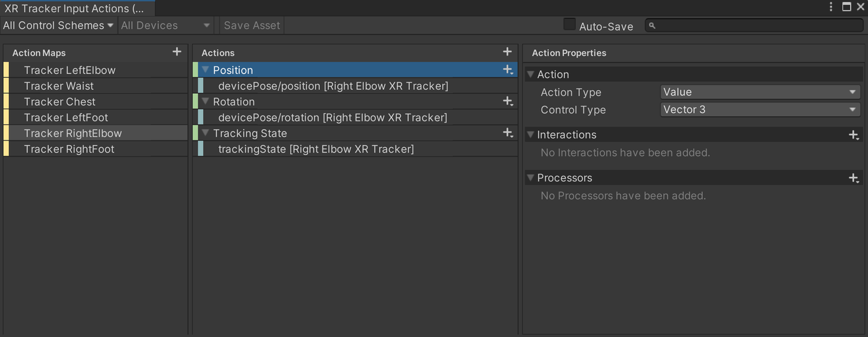Add binding to the Rotation action
Image resolution: width=868 pixels, height=337 pixels.
508,101
